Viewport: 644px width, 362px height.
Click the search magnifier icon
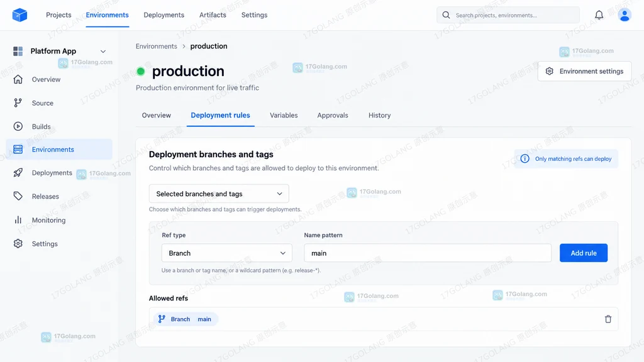coord(446,15)
